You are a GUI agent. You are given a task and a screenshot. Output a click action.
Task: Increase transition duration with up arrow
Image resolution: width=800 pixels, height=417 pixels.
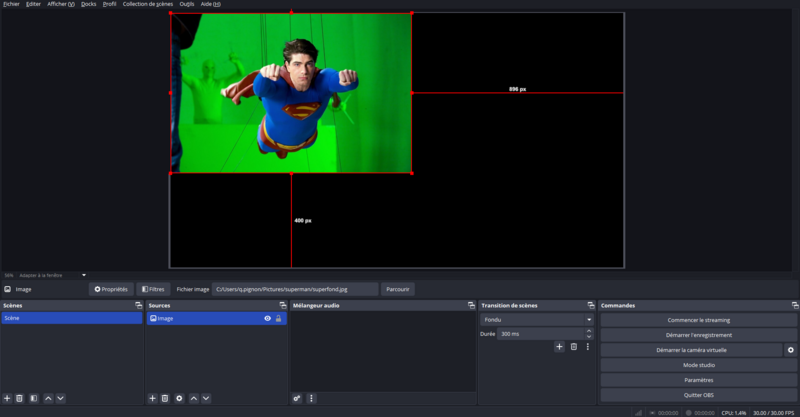pyautogui.click(x=589, y=331)
